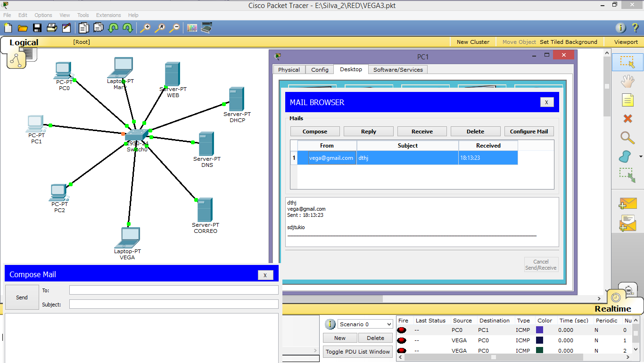Expand the Draw Polygon tool arrow

pyautogui.click(x=640, y=157)
